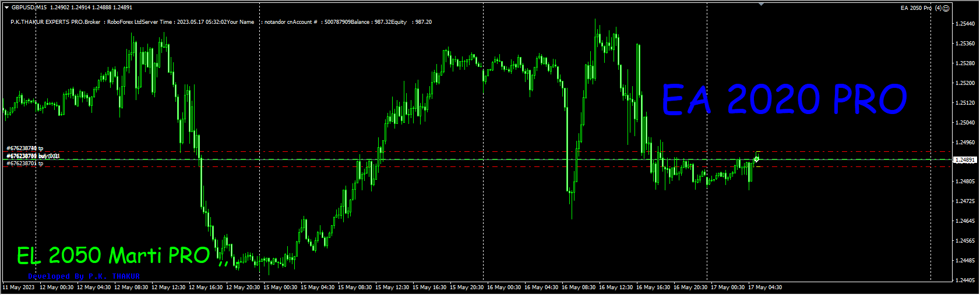Viewport: 980px width, 295px height.
Task: Click the 15 May 00:30 time axis label
Action: tap(280, 287)
